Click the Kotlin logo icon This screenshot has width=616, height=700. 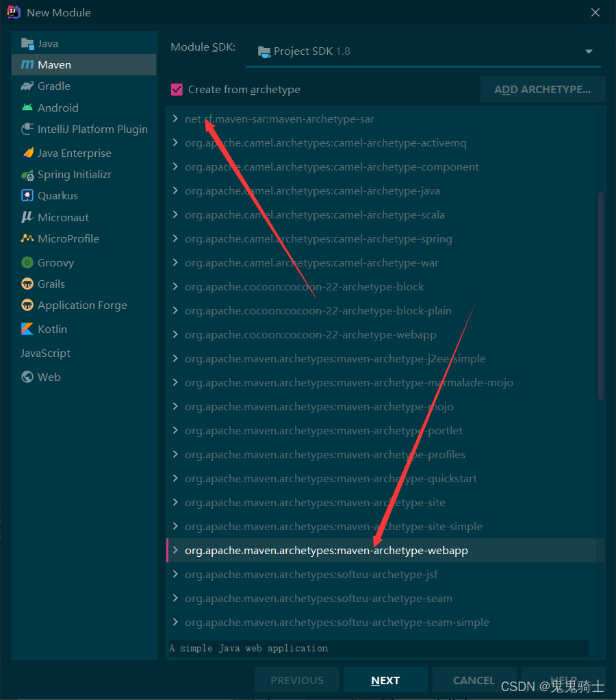coord(27,329)
